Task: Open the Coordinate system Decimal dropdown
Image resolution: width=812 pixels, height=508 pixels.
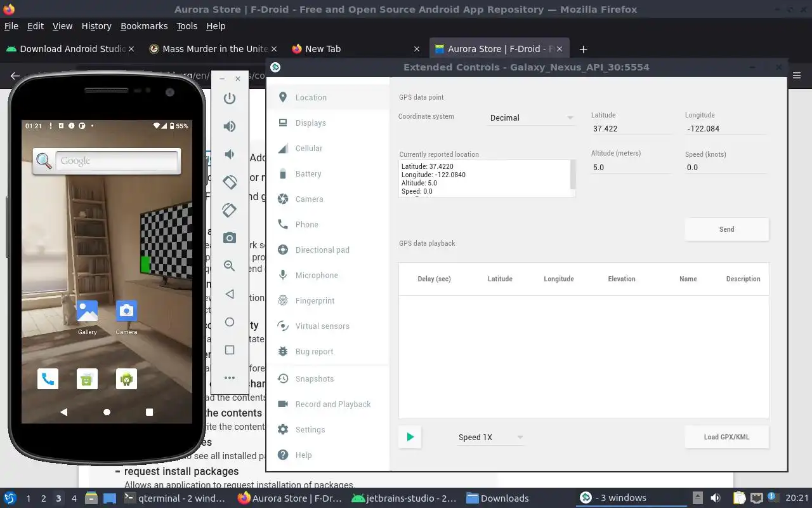Action: point(532,117)
